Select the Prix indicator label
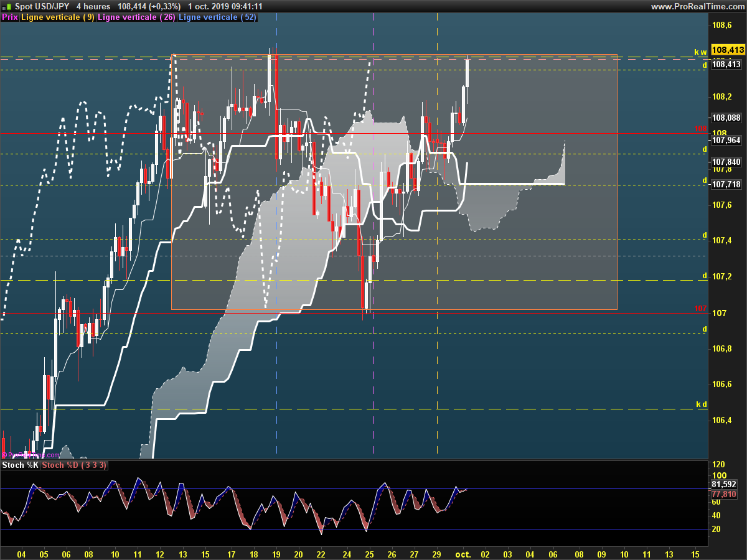This screenshot has width=747, height=560. coord(9,17)
